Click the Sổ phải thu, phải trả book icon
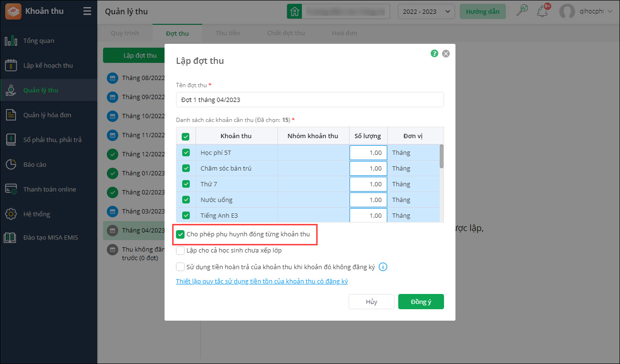Image resolution: width=620 pixels, height=364 pixels. point(11,140)
